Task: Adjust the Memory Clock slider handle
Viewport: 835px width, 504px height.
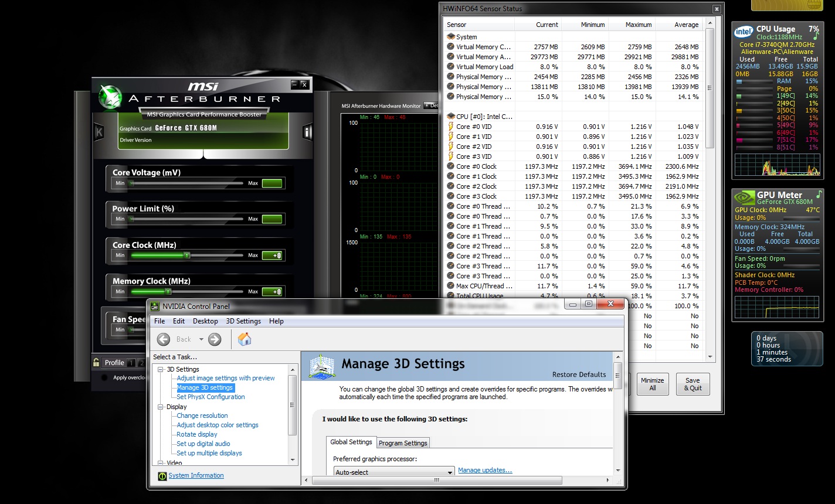Action: tap(168, 291)
